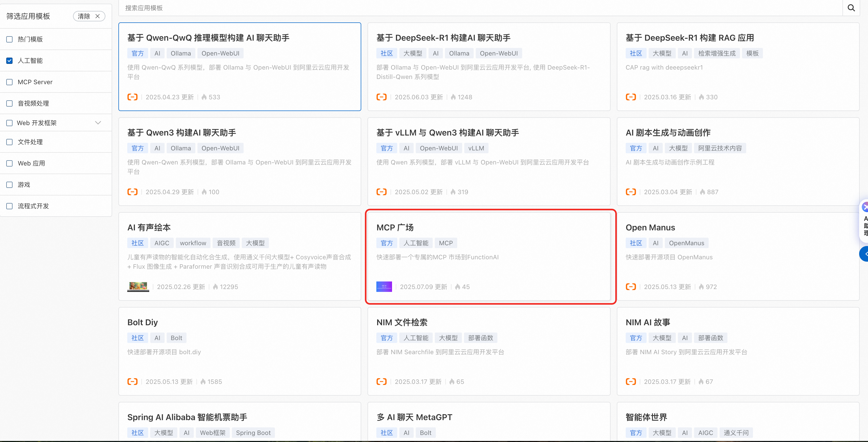The image size is (868, 442).
Task: Enable the MCP Server filter checkbox
Action: pyautogui.click(x=9, y=82)
